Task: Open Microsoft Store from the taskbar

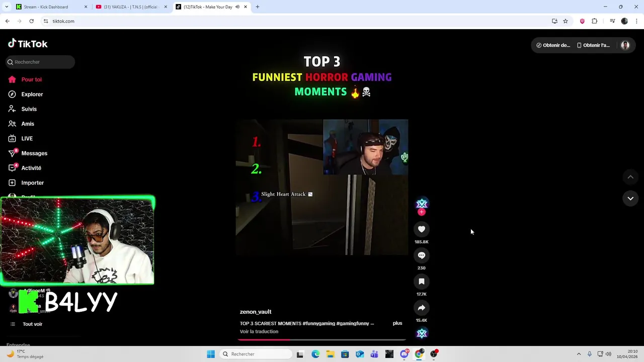Action: pyautogui.click(x=345, y=354)
